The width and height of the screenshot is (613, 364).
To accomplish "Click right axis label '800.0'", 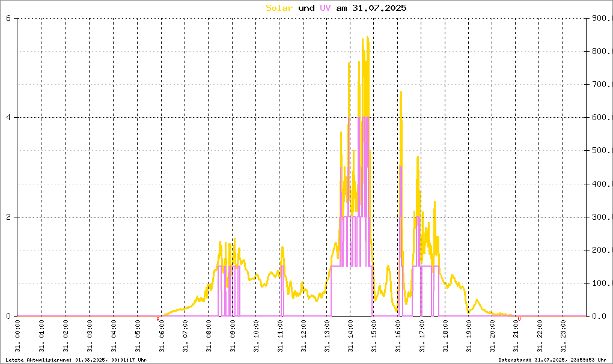I will tap(602, 52).
